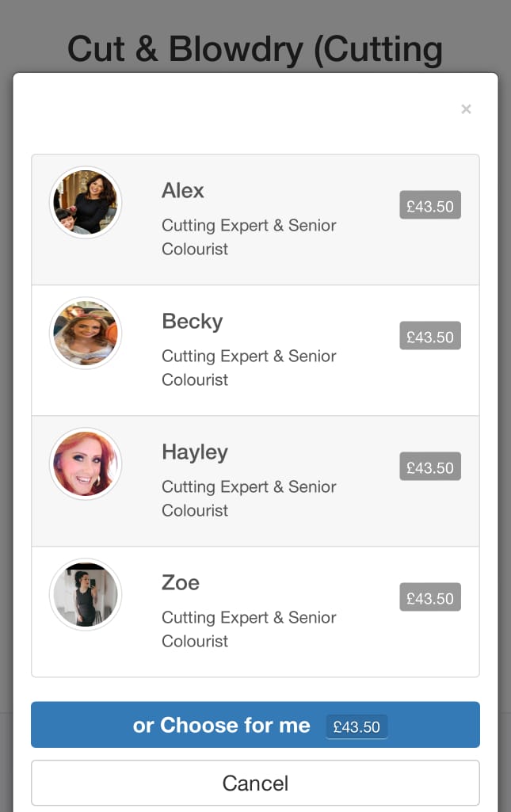
Task: Select stylist name Zoe
Action: pos(181,583)
